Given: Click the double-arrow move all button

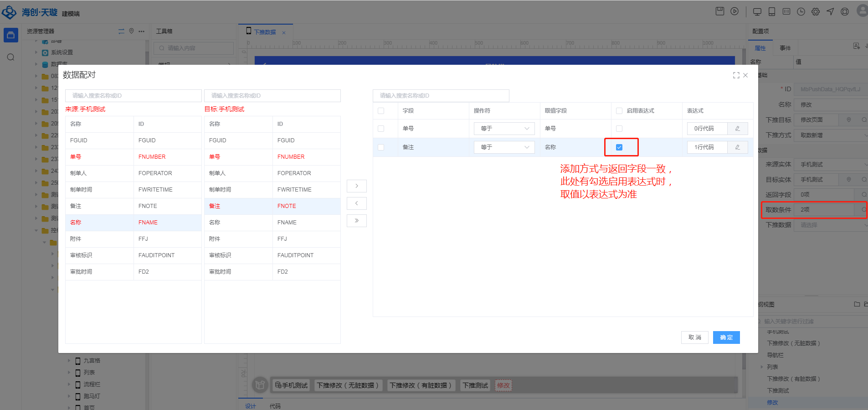Looking at the screenshot, I should [356, 221].
